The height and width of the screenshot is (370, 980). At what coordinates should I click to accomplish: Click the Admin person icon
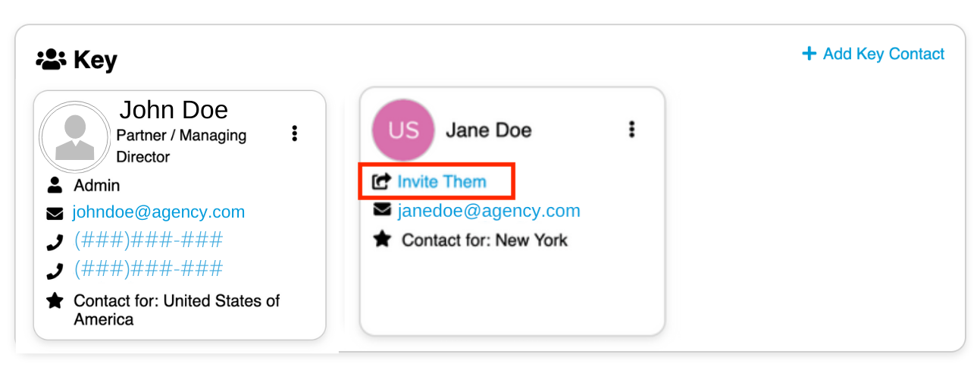55,185
